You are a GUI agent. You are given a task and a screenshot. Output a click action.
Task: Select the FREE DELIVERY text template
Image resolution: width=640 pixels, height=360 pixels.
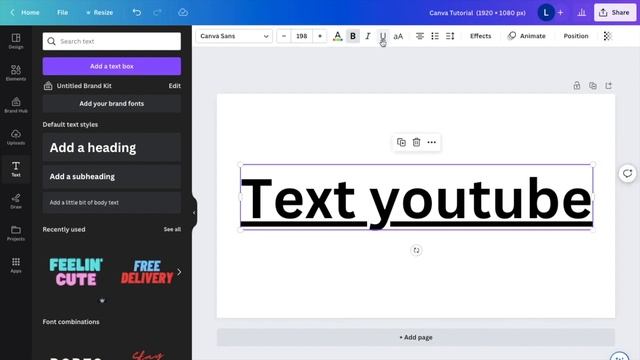(147, 272)
